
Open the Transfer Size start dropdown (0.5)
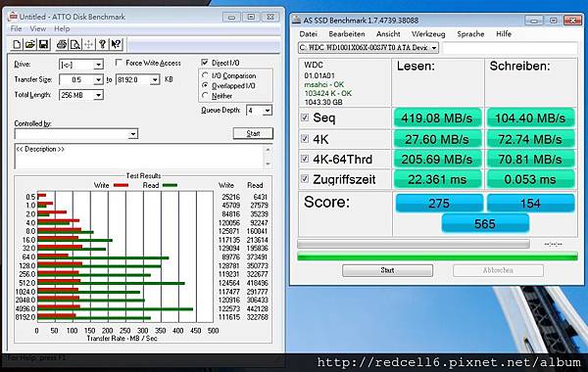(x=98, y=80)
